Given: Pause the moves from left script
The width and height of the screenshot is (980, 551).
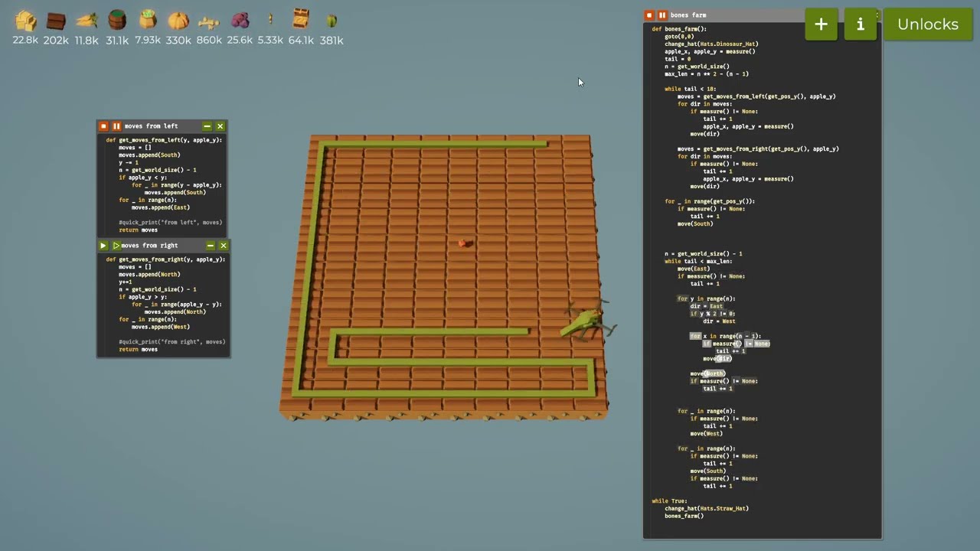Looking at the screenshot, I should (116, 126).
